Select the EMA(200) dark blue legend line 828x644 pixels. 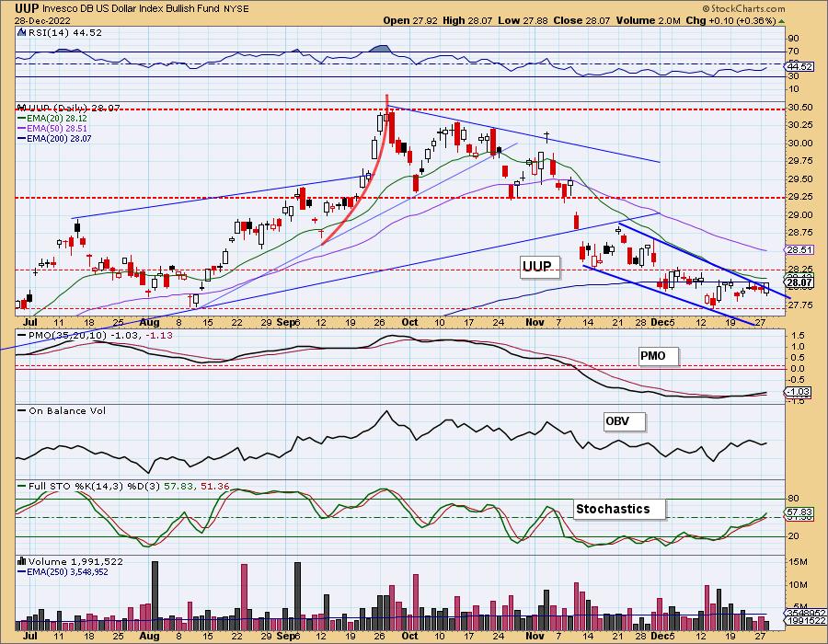coord(22,139)
